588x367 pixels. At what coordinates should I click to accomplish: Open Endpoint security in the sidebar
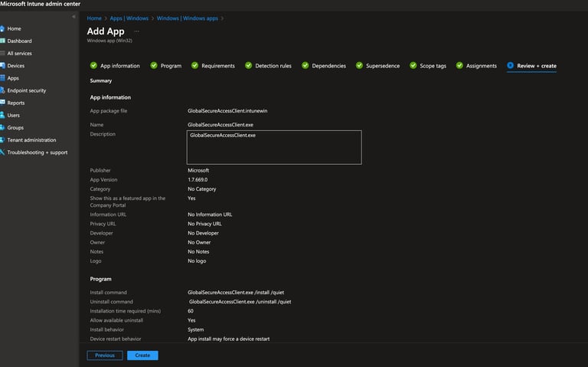coord(27,90)
